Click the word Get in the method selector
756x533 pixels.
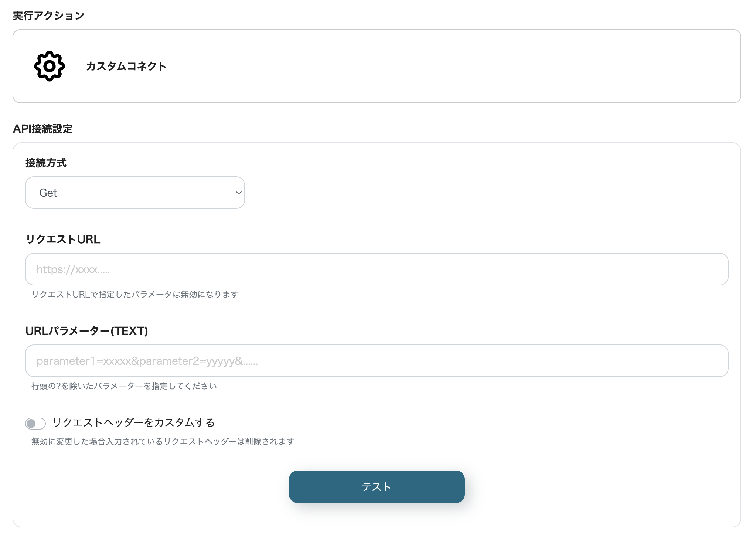point(48,193)
